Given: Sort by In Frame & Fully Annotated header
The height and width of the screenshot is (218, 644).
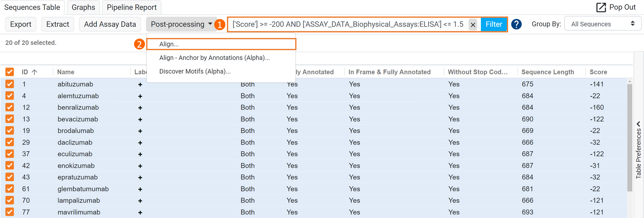Looking at the screenshot, I should pos(389,72).
